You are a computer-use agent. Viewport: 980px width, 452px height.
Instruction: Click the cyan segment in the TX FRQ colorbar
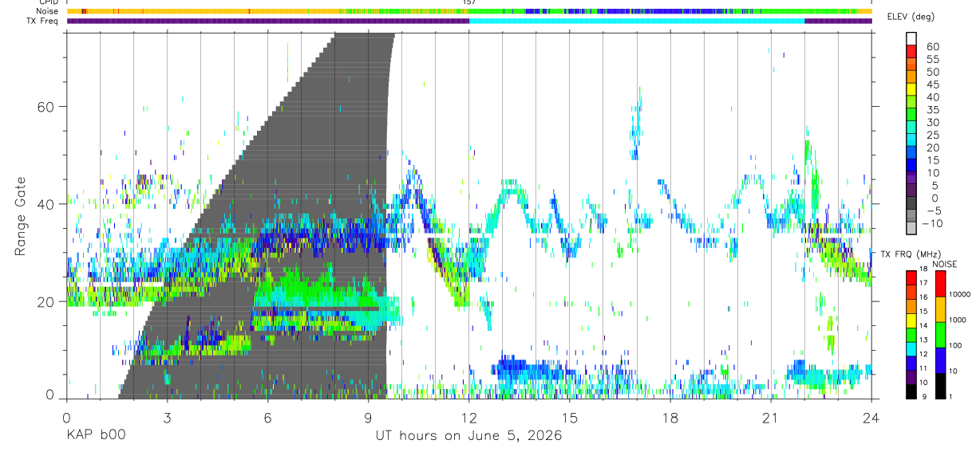tap(911, 348)
